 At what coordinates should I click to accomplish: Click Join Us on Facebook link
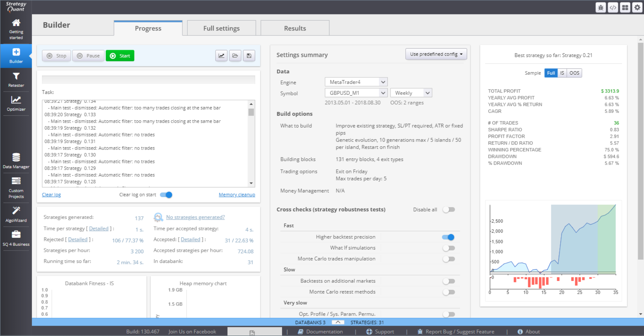192,332
